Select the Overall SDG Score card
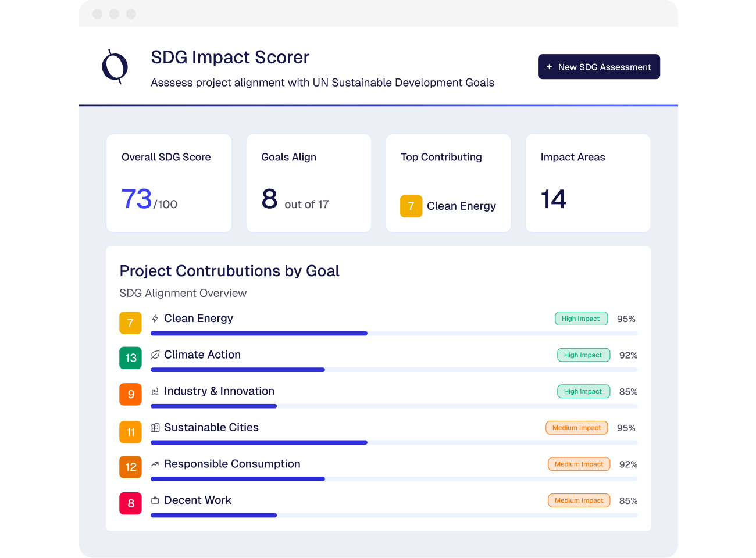Viewport: 756px width, 558px height. (169, 183)
